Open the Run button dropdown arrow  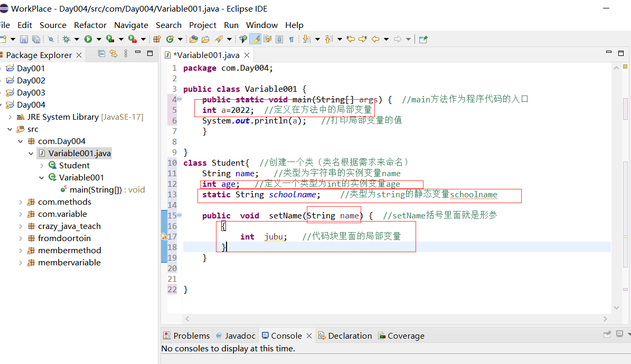98,39
